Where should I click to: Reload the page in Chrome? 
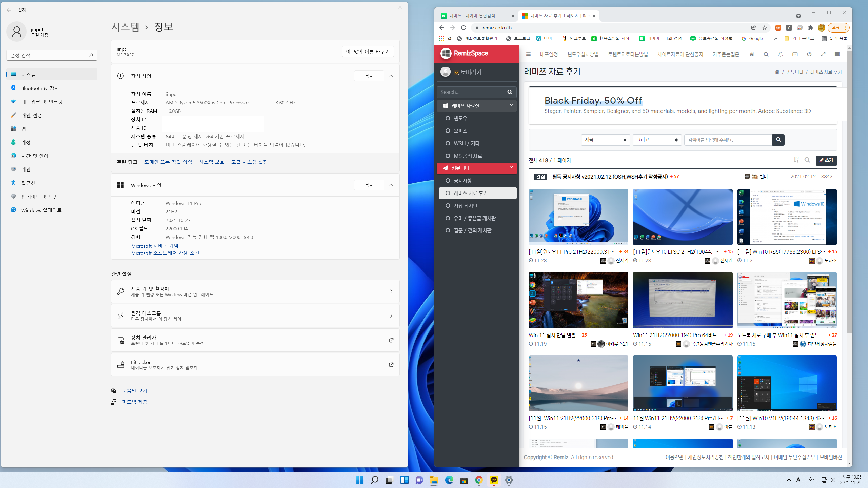[x=463, y=28]
